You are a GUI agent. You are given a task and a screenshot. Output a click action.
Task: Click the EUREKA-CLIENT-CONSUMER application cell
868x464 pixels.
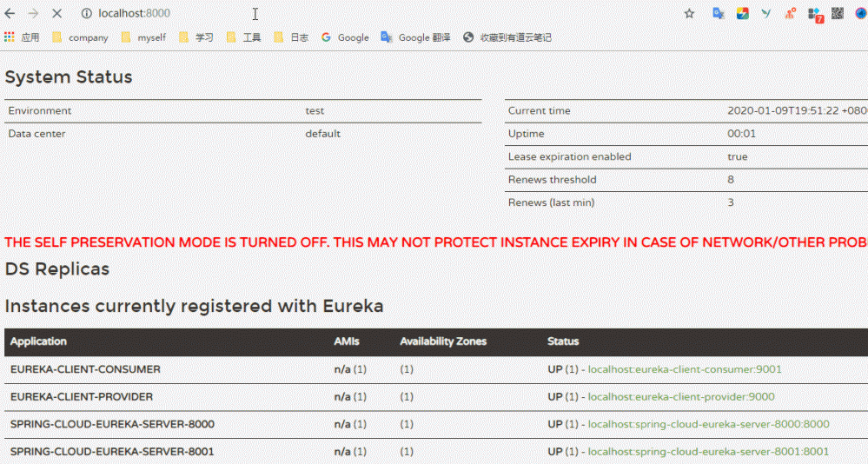[85, 369]
